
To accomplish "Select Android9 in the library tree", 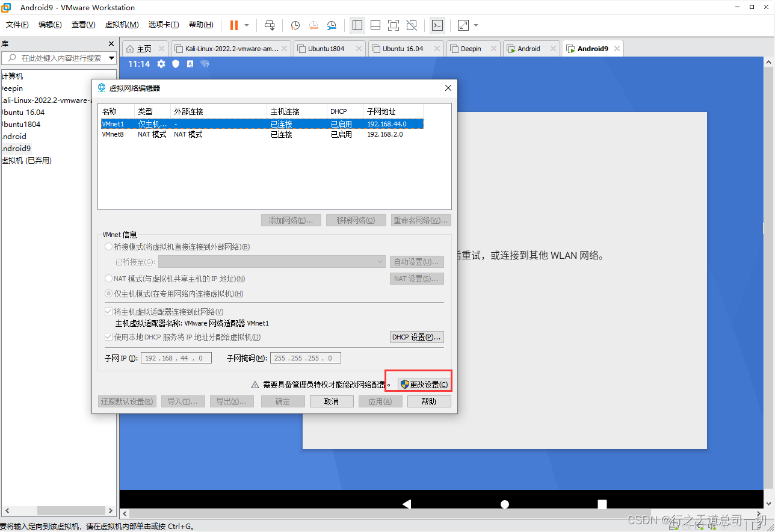I will click(16, 149).
